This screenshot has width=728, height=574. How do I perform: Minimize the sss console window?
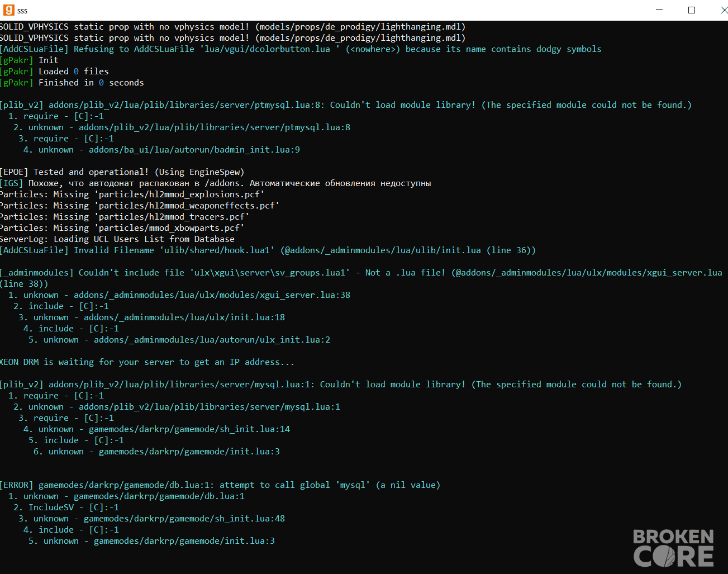(659, 10)
